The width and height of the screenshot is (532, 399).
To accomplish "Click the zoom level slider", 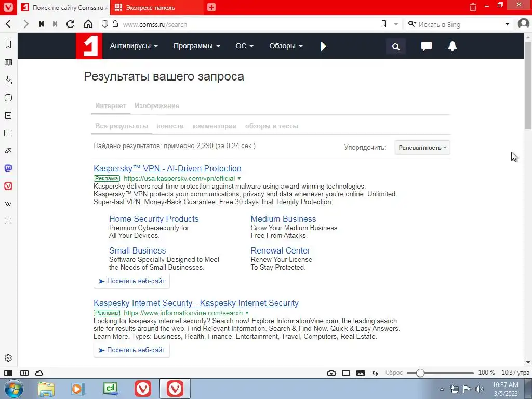I will coord(440,373).
